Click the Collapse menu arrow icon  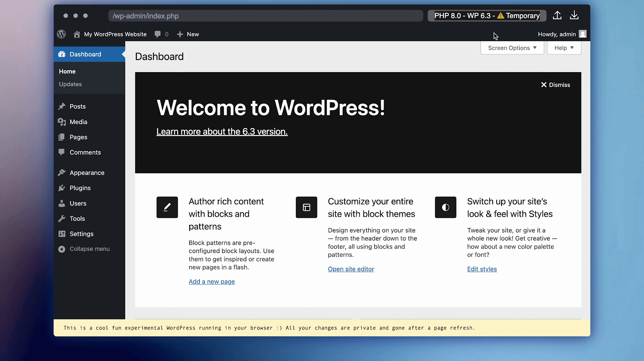click(62, 249)
